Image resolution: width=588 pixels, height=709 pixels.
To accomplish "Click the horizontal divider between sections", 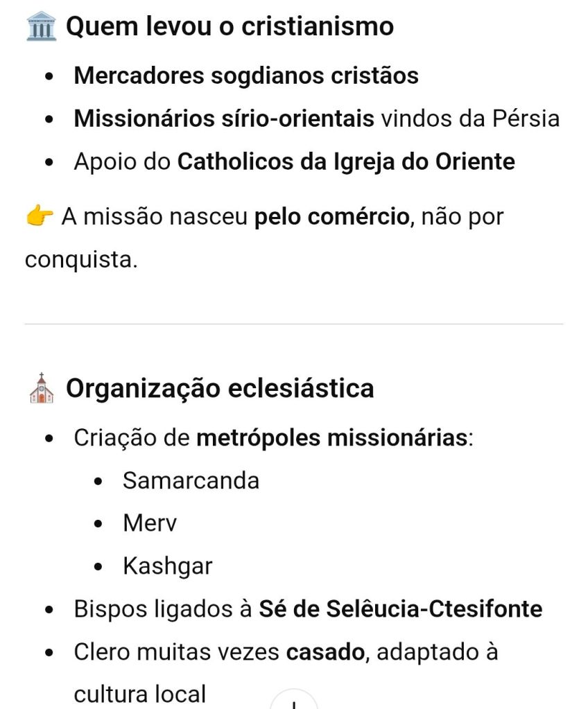I will [294, 324].
